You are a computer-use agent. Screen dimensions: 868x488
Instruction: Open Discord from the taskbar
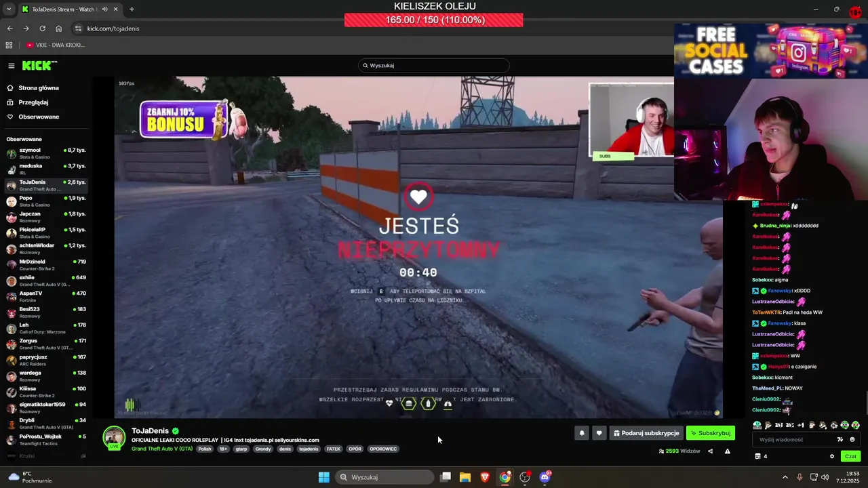click(x=545, y=477)
